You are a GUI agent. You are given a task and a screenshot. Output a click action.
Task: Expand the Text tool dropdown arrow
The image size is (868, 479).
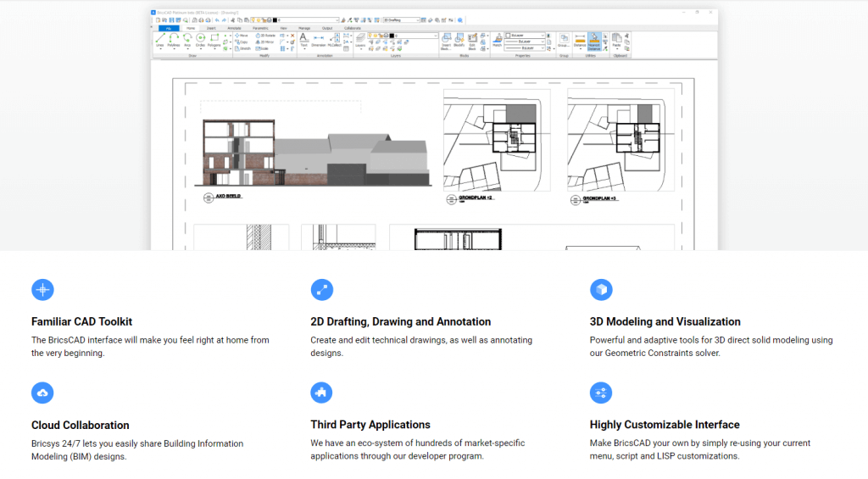[304, 48]
